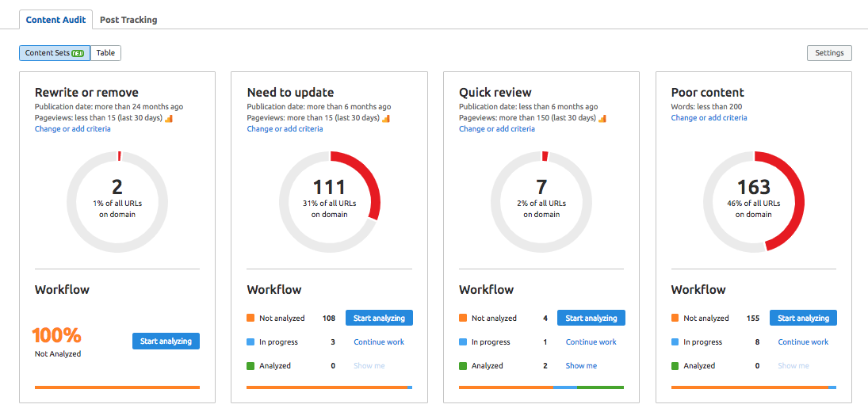
Task: Start analyzing the Rewrite or remove set
Action: 166,341
